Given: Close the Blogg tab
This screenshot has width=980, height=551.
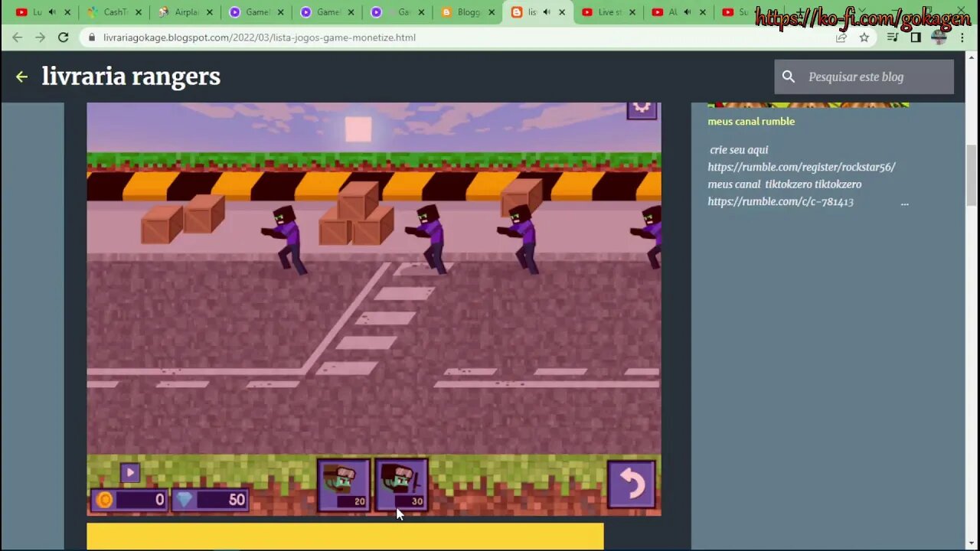Looking at the screenshot, I should (492, 12).
